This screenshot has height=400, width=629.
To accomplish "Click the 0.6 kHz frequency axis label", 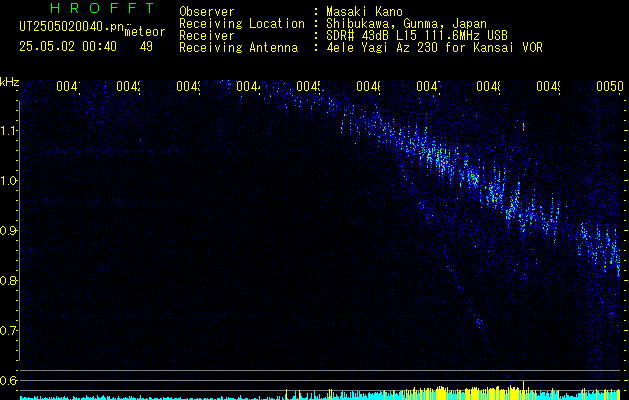I will point(7,380).
